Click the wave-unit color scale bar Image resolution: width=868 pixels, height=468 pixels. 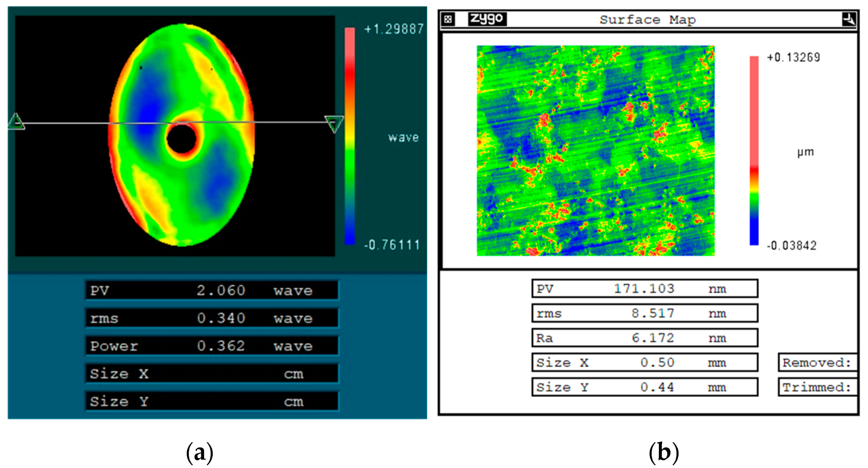pos(350,136)
